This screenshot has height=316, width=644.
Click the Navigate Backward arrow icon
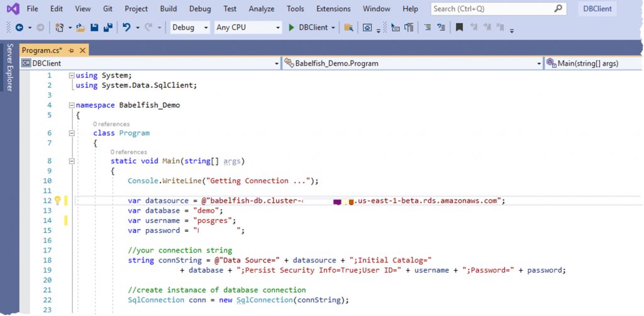19,28
